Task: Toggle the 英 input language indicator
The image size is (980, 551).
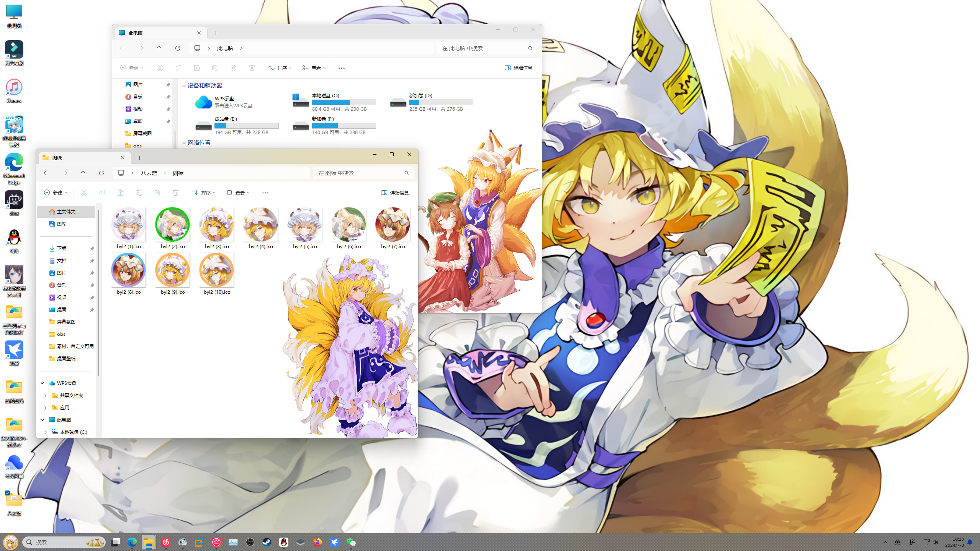Action: (x=897, y=542)
